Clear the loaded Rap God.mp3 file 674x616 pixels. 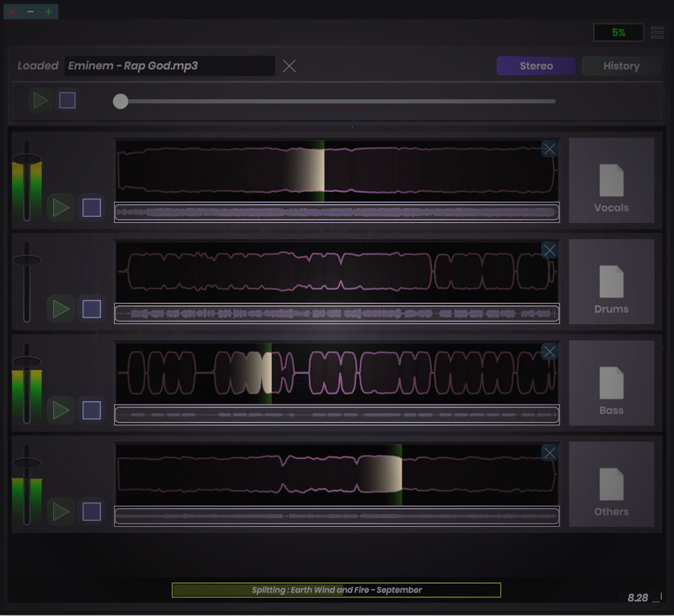click(289, 65)
